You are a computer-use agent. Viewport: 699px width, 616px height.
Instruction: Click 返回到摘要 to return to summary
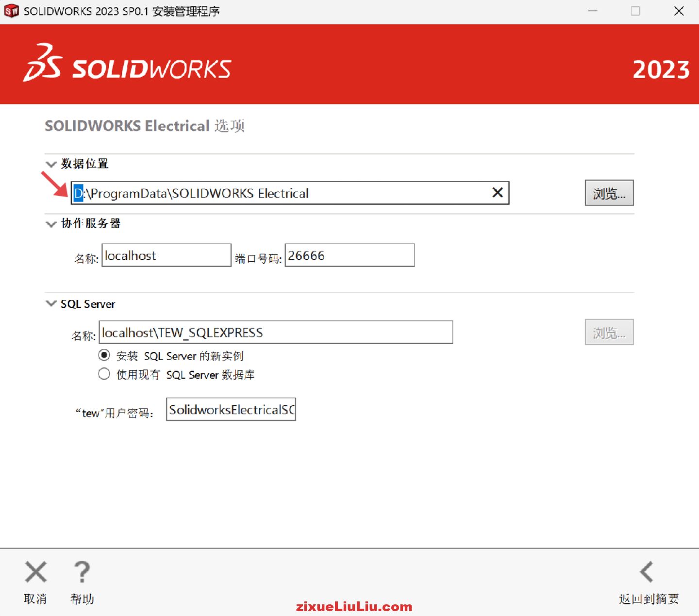click(649, 599)
